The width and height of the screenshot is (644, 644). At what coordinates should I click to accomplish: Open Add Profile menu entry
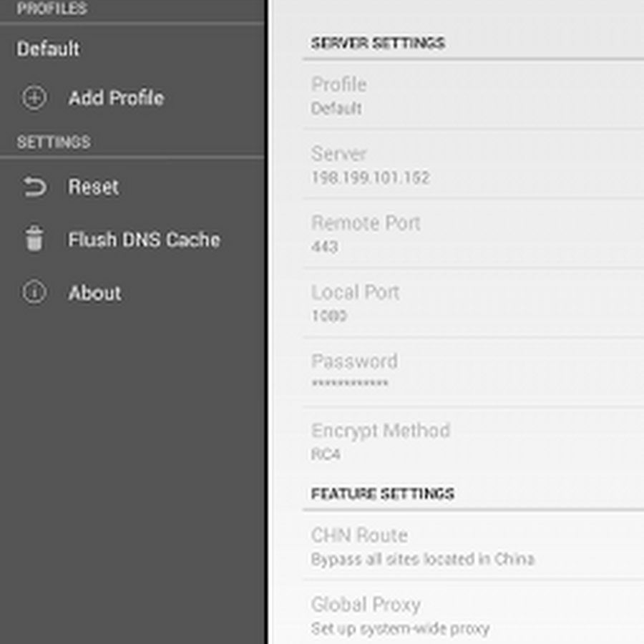point(116,98)
